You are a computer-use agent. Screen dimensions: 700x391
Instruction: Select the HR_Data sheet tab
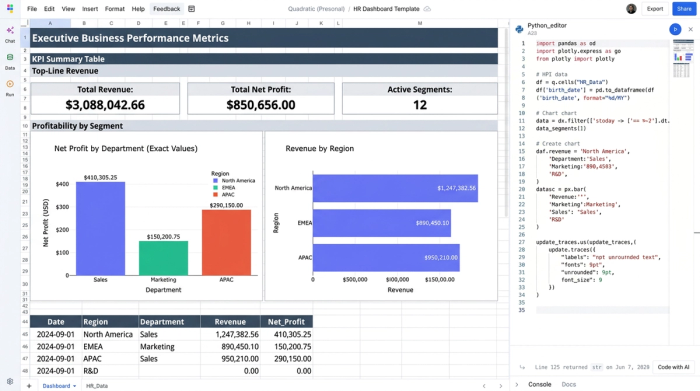coord(97,386)
